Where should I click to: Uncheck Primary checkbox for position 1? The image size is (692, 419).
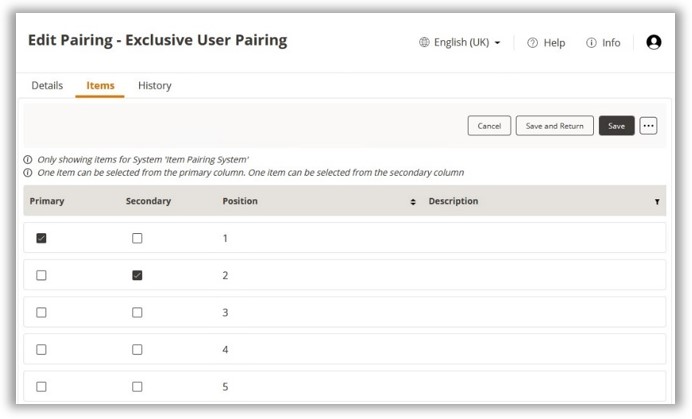[41, 238]
